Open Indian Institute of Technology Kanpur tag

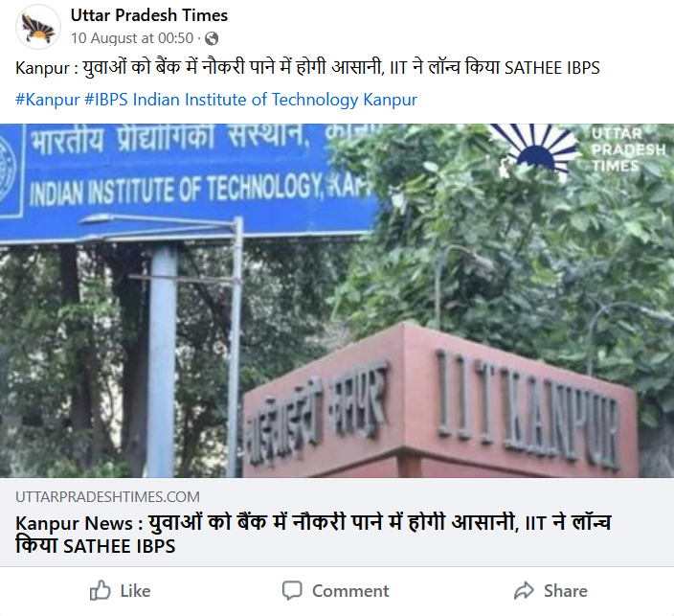coord(275,100)
